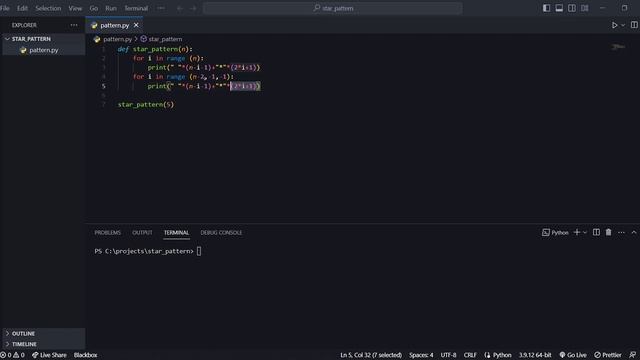The image size is (640, 360).
Task: Go back with the left navigation arrow
Action: pos(180,8)
